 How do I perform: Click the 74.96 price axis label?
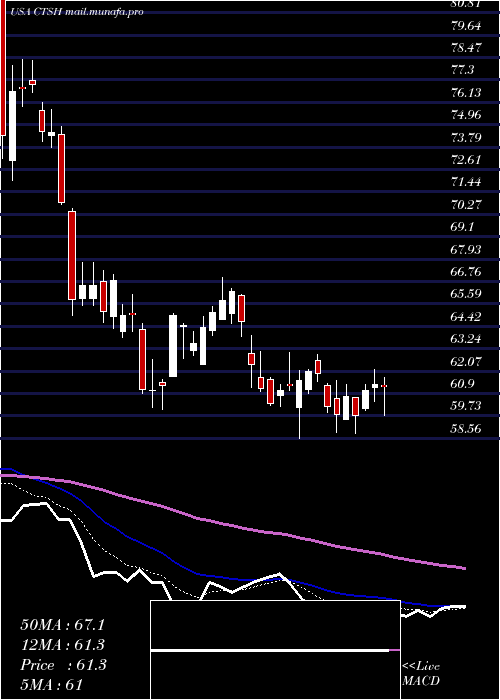[x=466, y=115]
